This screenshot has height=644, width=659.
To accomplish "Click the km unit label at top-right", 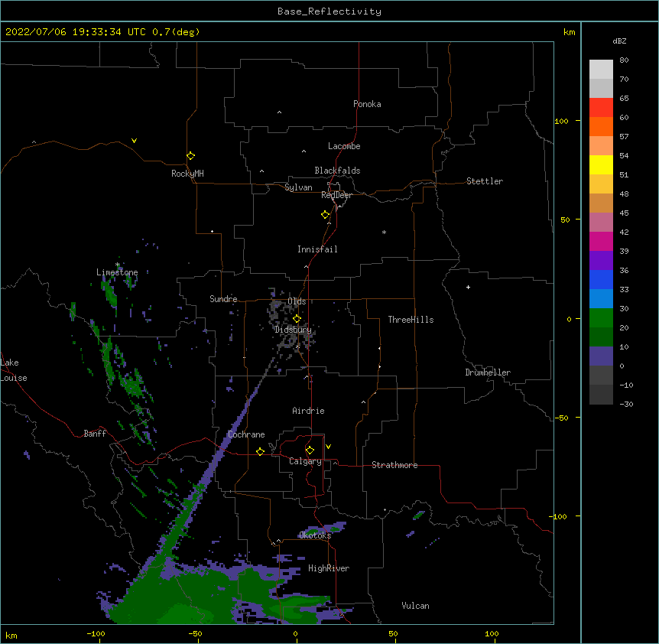I will click(570, 32).
